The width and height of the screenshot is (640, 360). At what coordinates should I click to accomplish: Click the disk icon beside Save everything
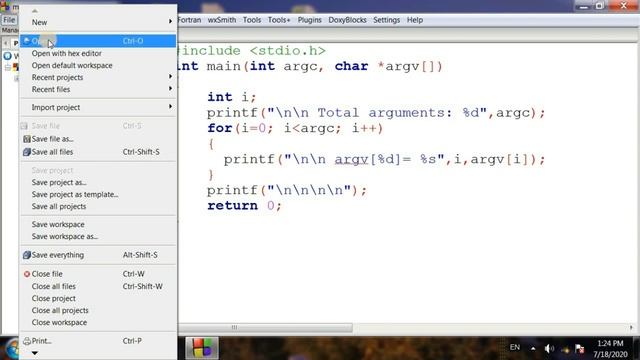point(27,255)
